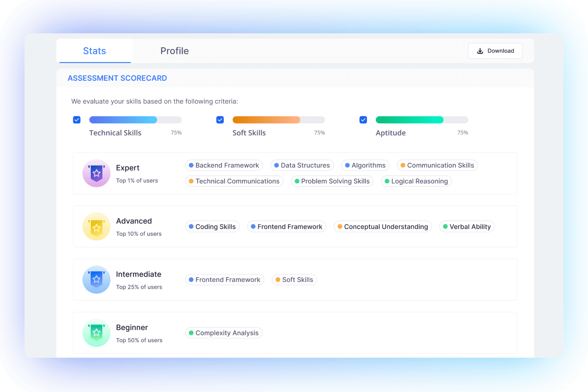This screenshot has height=392, width=588.
Task: Select the Stats tab
Action: [94, 51]
